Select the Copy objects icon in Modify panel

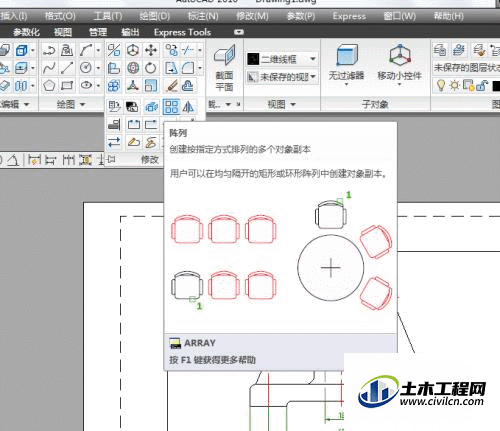coord(171,51)
